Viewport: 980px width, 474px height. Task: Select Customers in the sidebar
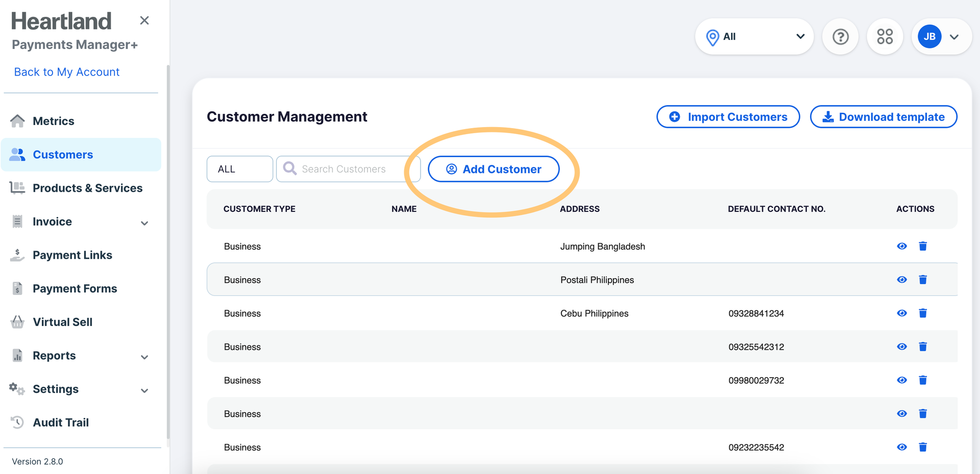tap(81, 155)
